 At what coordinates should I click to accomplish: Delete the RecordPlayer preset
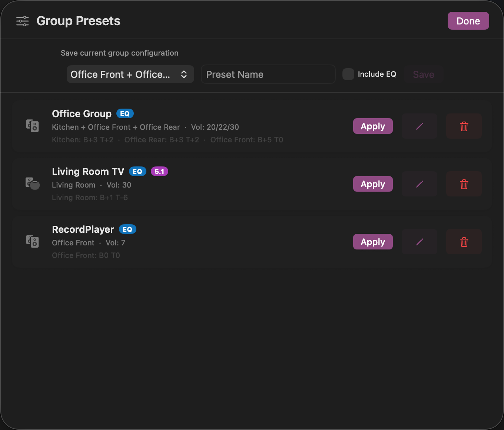tap(464, 242)
